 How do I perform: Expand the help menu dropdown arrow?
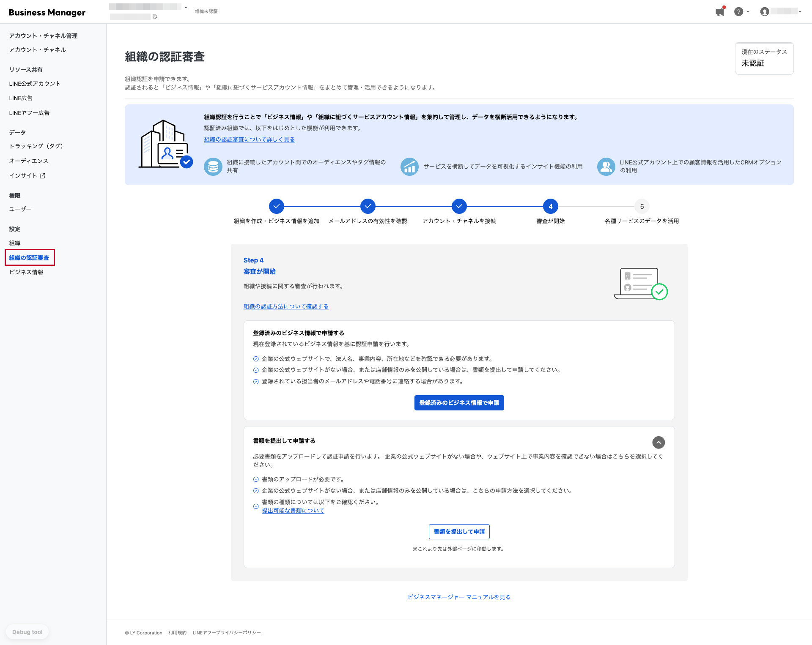coord(748,12)
